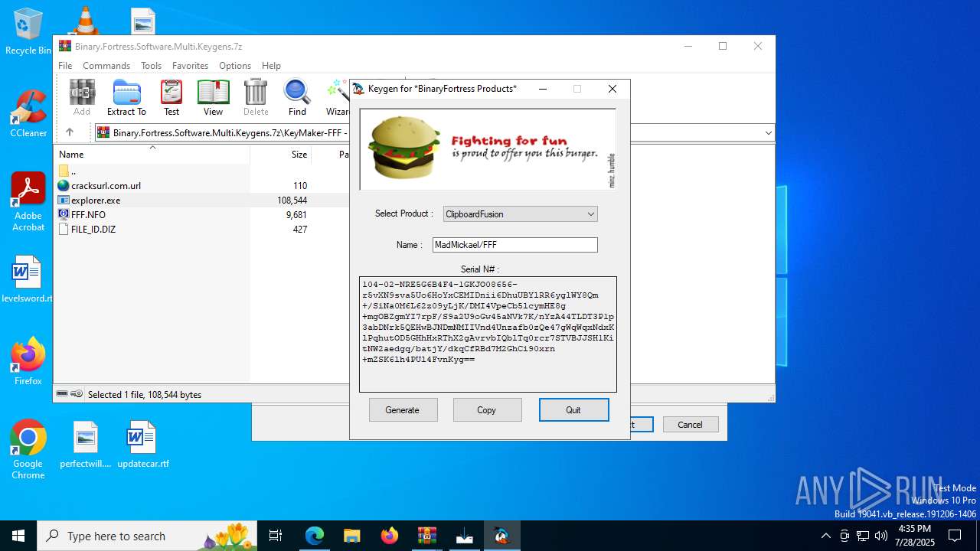
Task: Click inside the Serial N# text box
Action: point(488,334)
